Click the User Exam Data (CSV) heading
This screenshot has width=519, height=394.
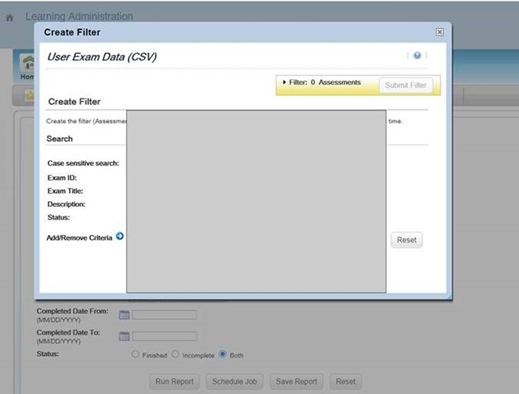(102, 57)
